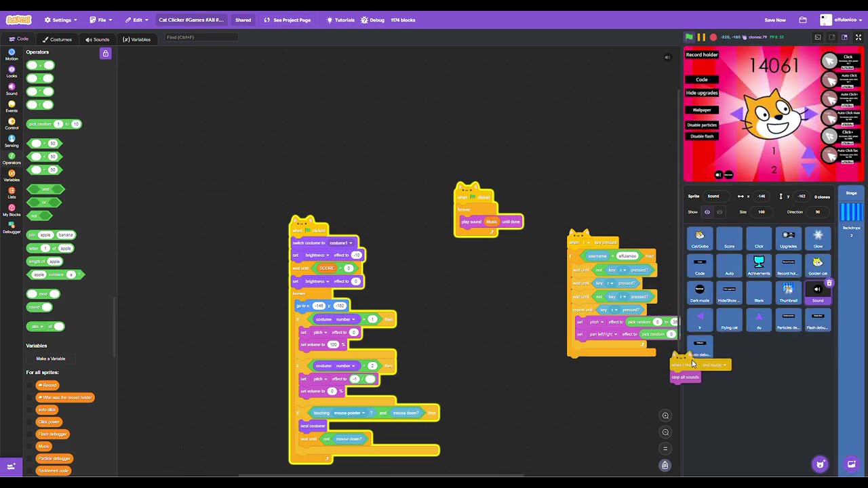Check the 'Click power' variable checkbox
The width and height of the screenshot is (868, 488).
(x=30, y=422)
